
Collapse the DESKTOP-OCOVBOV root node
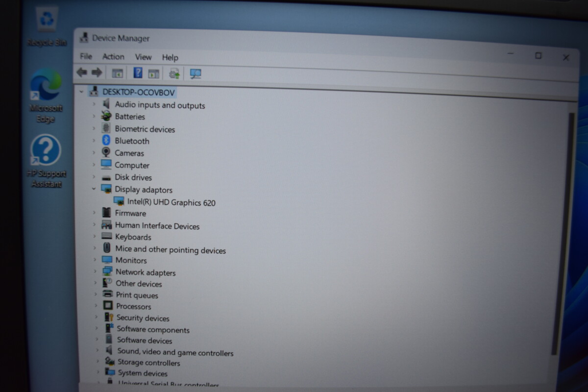[81, 92]
